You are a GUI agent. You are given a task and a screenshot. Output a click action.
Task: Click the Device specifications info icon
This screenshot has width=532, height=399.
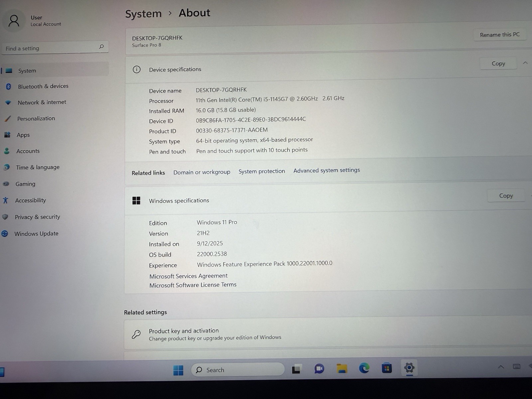136,69
